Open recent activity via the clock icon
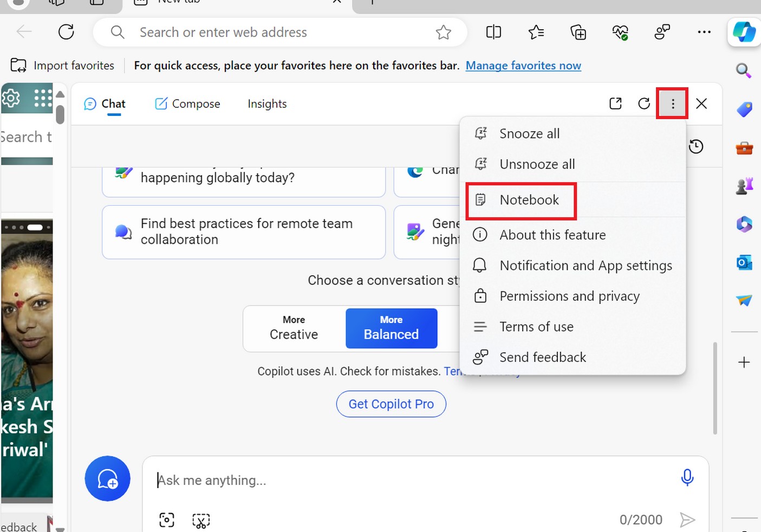 pyautogui.click(x=696, y=146)
